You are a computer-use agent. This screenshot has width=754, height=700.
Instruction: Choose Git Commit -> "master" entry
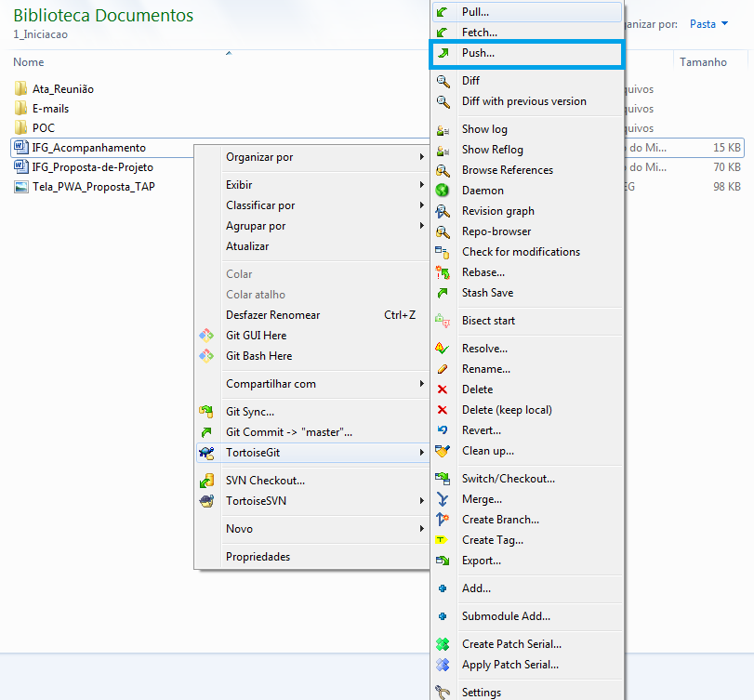click(289, 432)
